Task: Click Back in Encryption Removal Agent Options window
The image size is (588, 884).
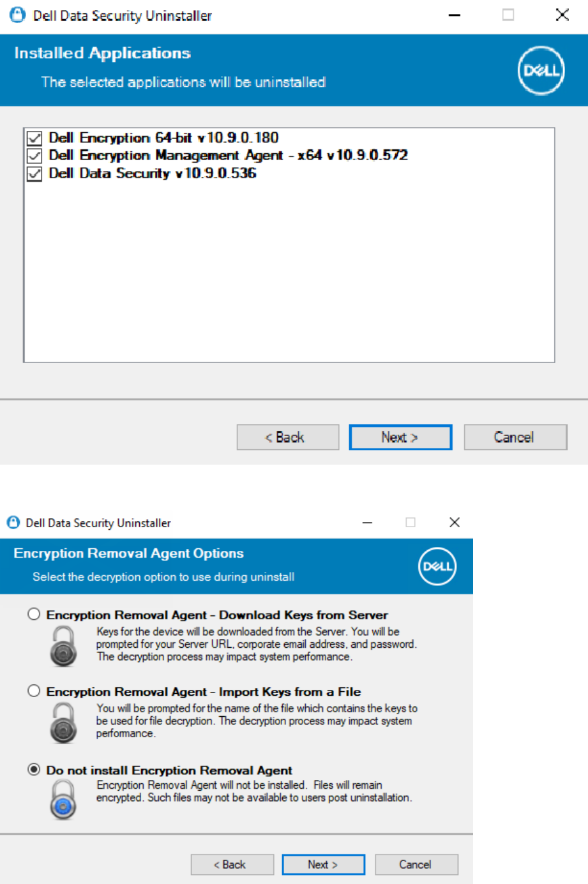Action: pos(232,864)
